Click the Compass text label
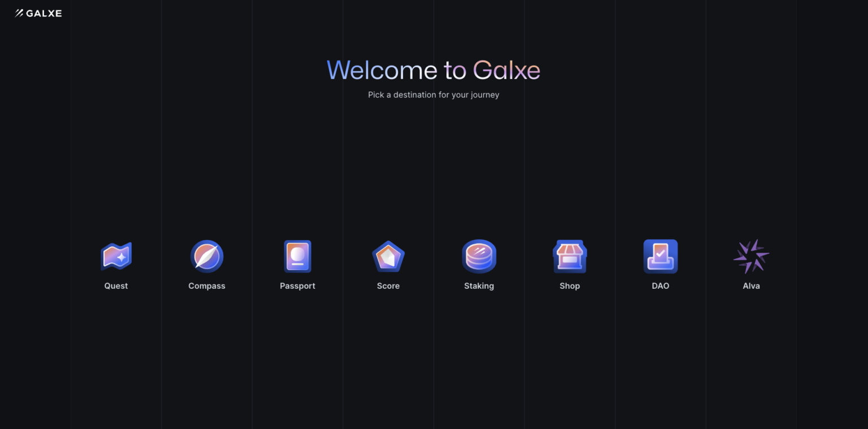Image resolution: width=868 pixels, height=429 pixels. tap(207, 285)
